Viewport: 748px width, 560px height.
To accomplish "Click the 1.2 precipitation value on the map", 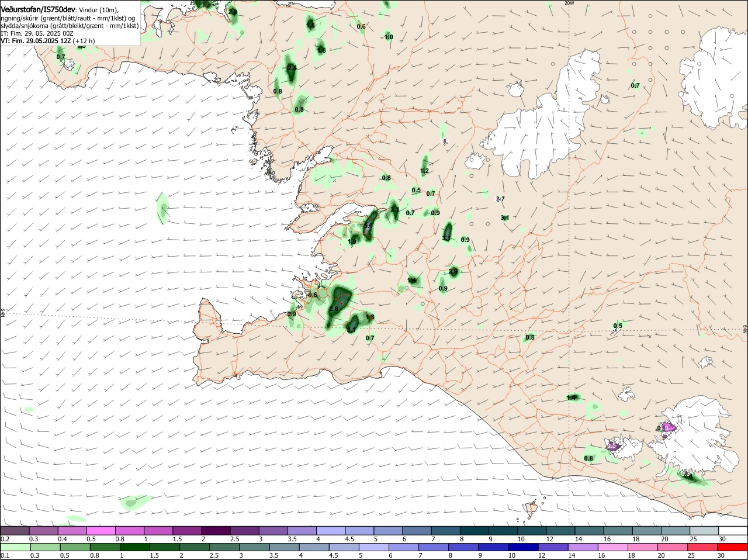I will click(x=424, y=171).
